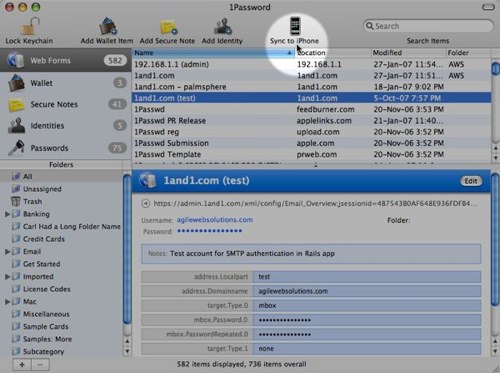Click the globe icon in 1and1.com (test) header
Screen dimensions: 500x373
(x=147, y=180)
